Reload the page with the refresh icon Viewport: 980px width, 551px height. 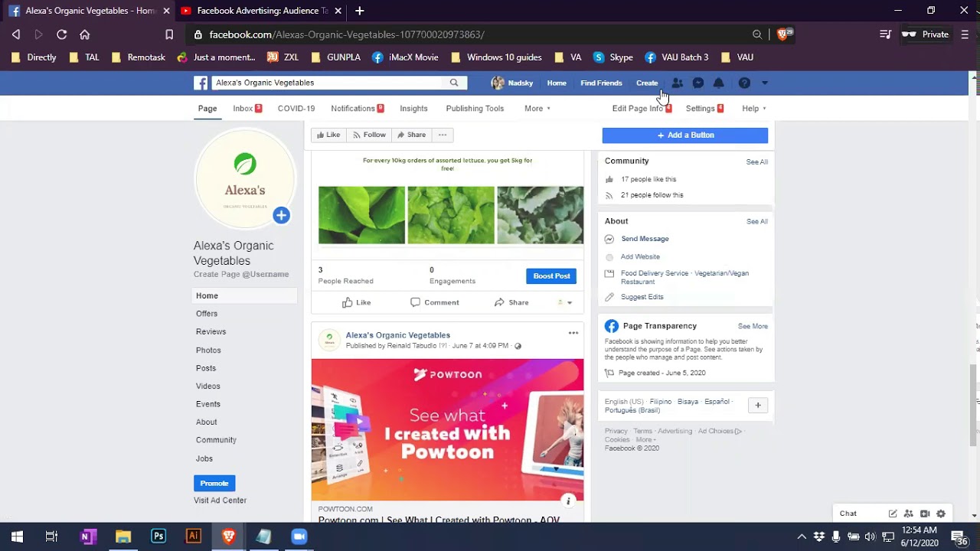(x=62, y=34)
